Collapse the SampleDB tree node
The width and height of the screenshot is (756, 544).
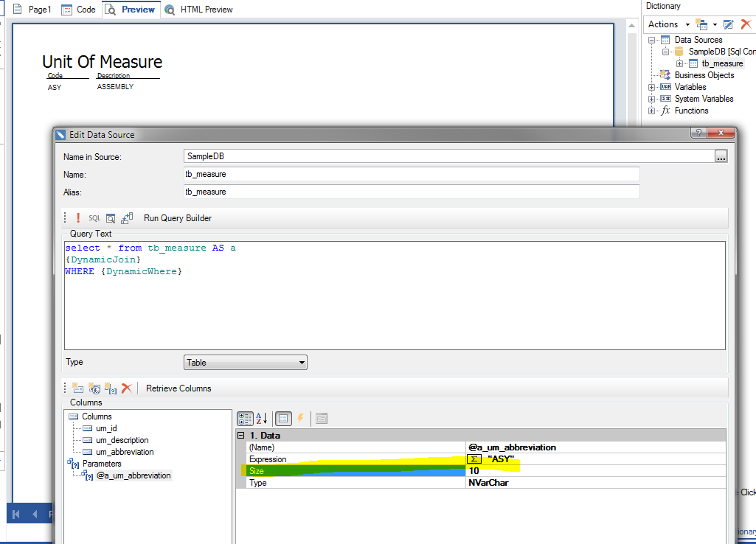click(665, 52)
